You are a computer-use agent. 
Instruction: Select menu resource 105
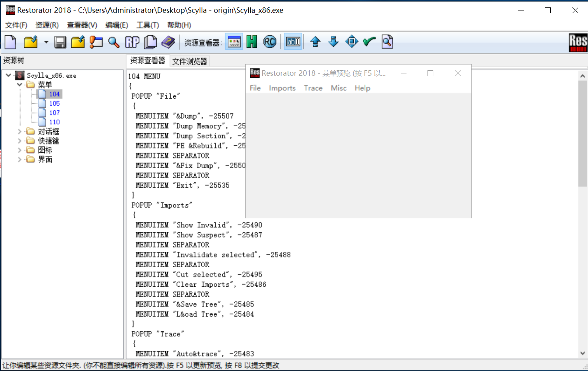pos(54,103)
